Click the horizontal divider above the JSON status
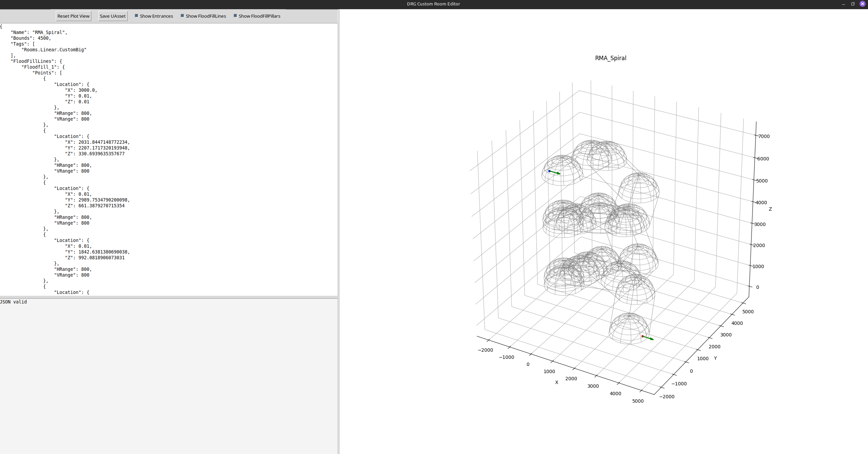 169,297
